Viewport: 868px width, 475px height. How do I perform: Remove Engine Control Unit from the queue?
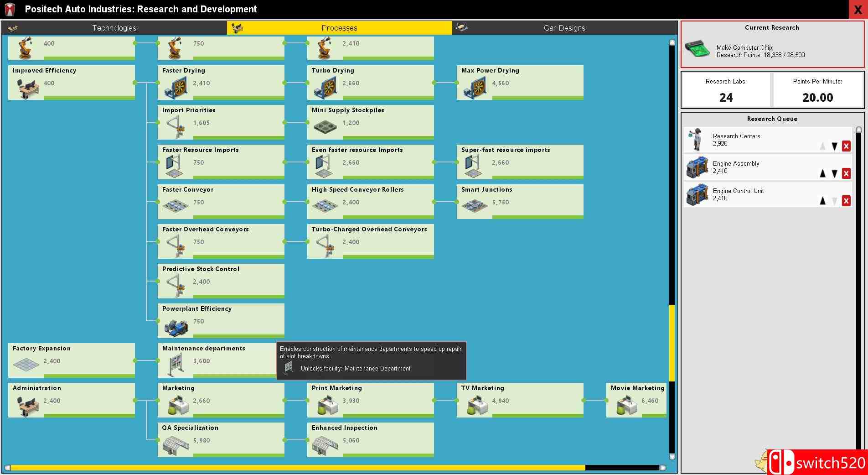(x=846, y=201)
